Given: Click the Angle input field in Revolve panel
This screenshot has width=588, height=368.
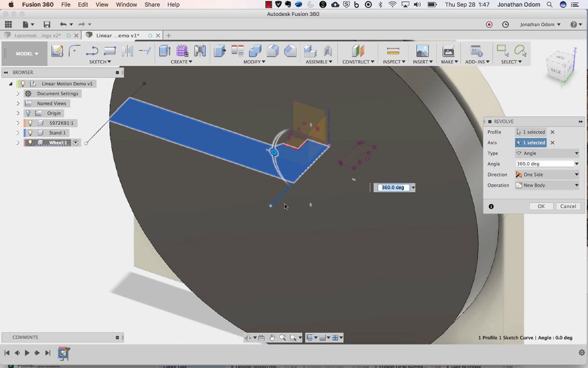Looking at the screenshot, I should pos(544,164).
